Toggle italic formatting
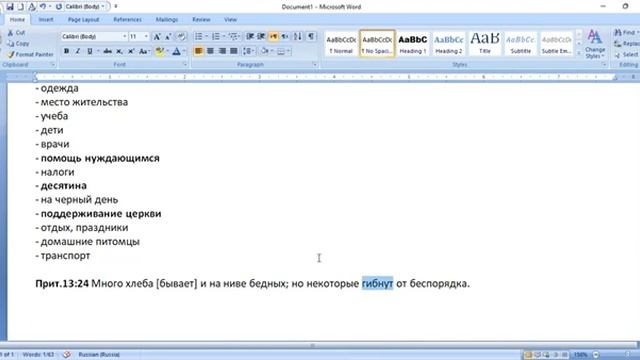 pos(78,51)
